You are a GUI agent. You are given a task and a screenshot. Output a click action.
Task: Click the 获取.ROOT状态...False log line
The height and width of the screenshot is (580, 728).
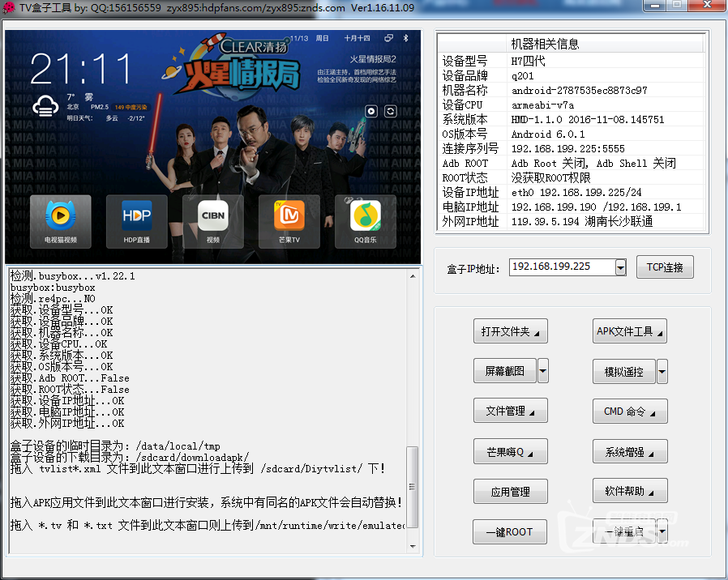[70, 390]
